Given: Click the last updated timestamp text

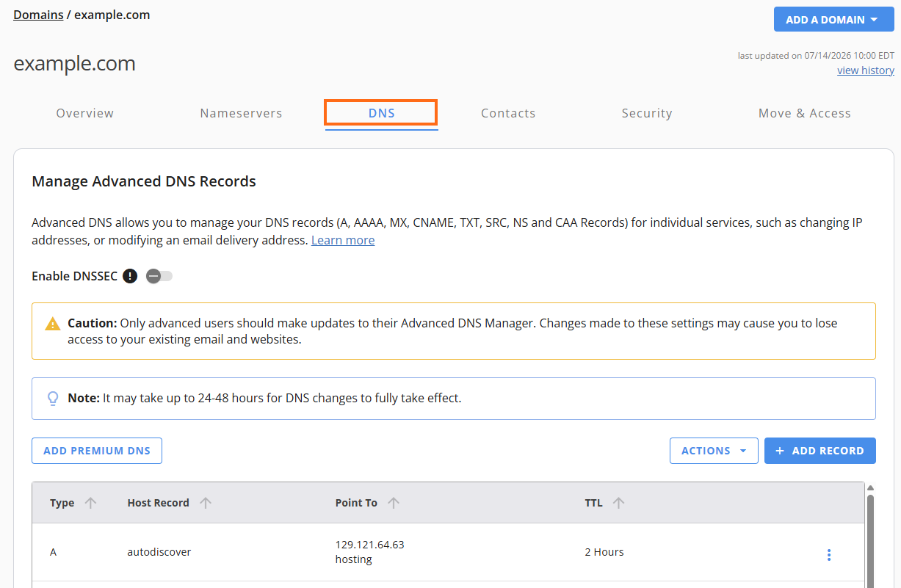Looking at the screenshot, I should [x=816, y=55].
